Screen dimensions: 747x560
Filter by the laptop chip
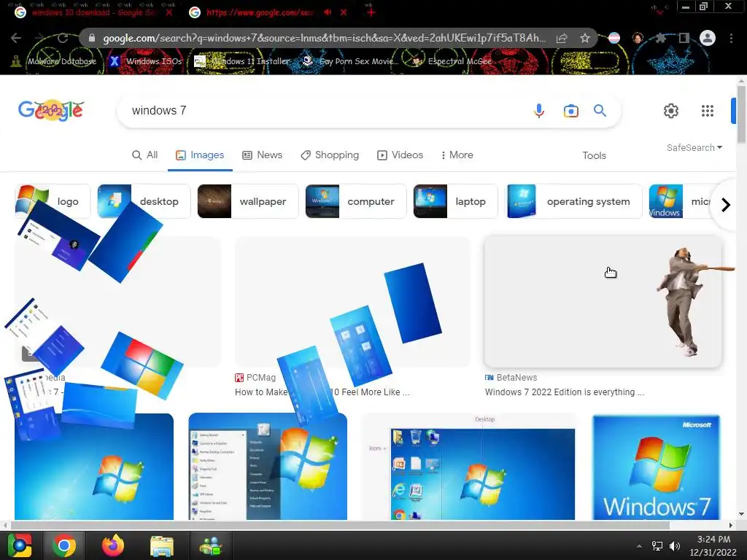[455, 201]
